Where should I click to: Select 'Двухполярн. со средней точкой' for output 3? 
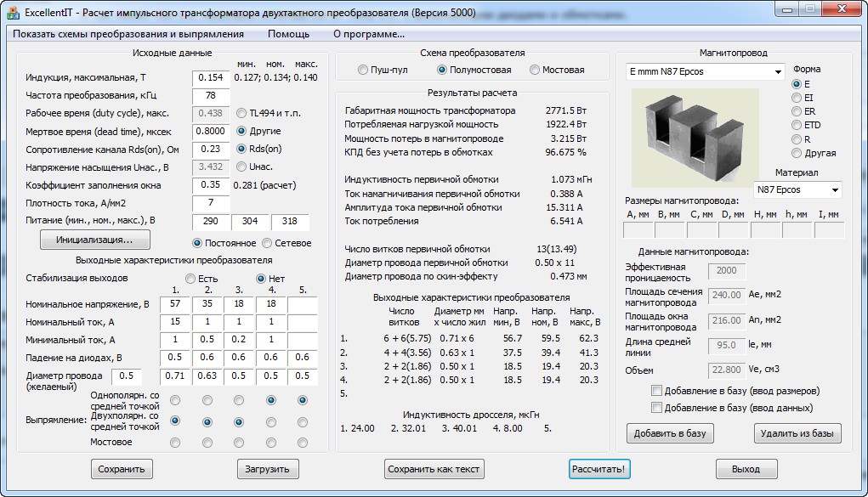tap(239, 422)
